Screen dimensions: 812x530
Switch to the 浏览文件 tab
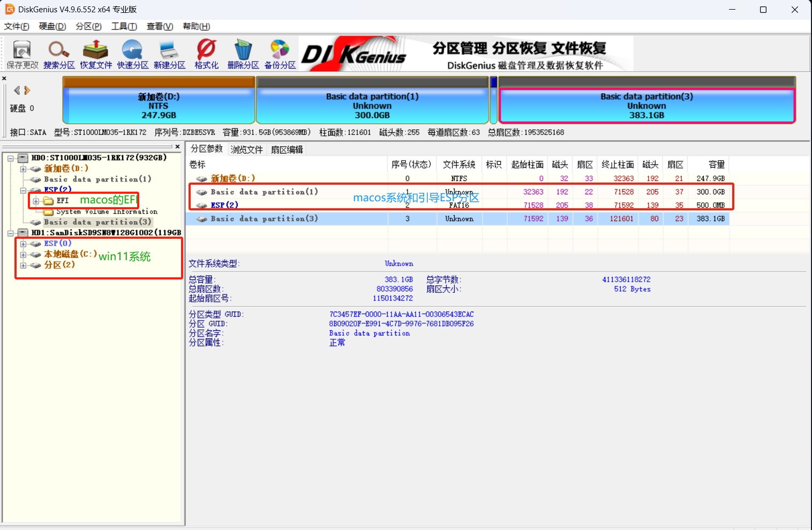tap(246, 149)
